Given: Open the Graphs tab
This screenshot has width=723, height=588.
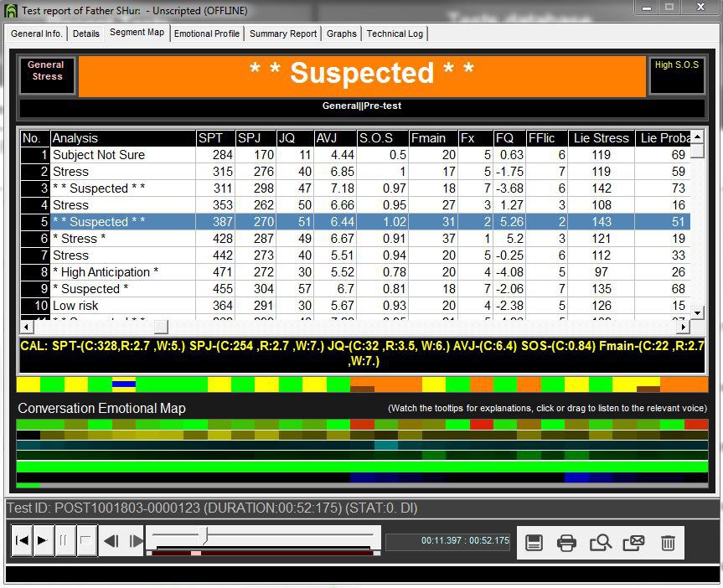Looking at the screenshot, I should coord(342,34).
